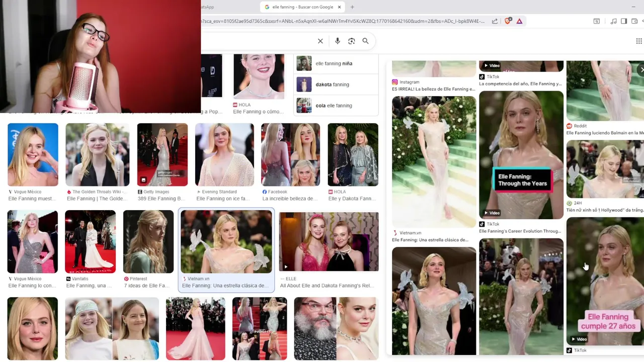This screenshot has height=362, width=644.
Task: Click the magnifying glass search button
Action: [366, 41]
